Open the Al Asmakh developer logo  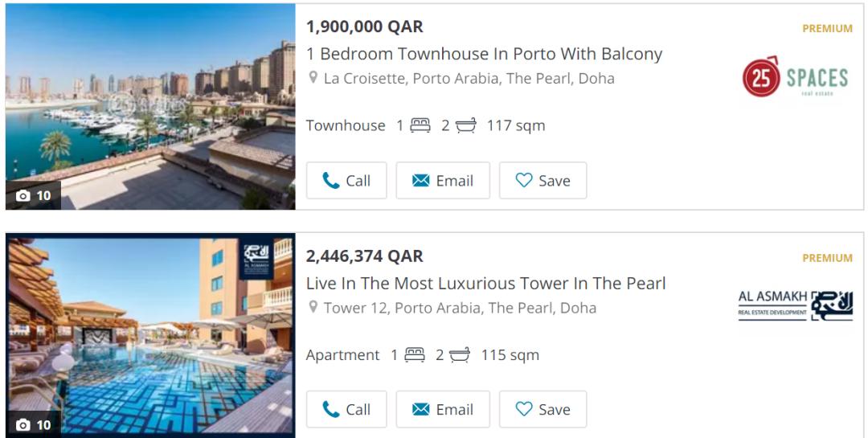[x=795, y=305]
